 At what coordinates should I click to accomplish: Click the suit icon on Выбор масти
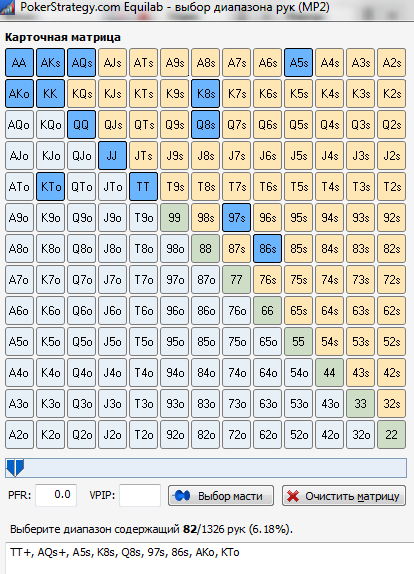pyautogui.click(x=182, y=496)
